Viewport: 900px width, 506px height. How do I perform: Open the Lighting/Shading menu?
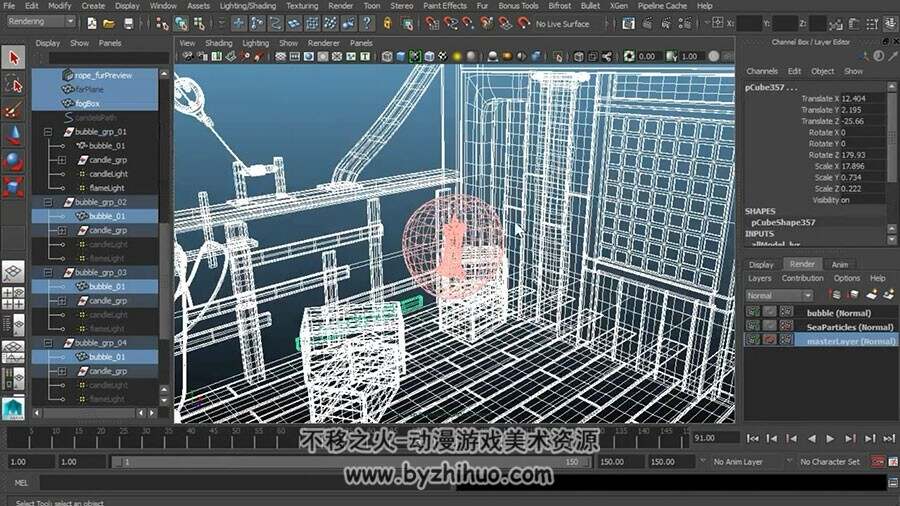[x=248, y=6]
